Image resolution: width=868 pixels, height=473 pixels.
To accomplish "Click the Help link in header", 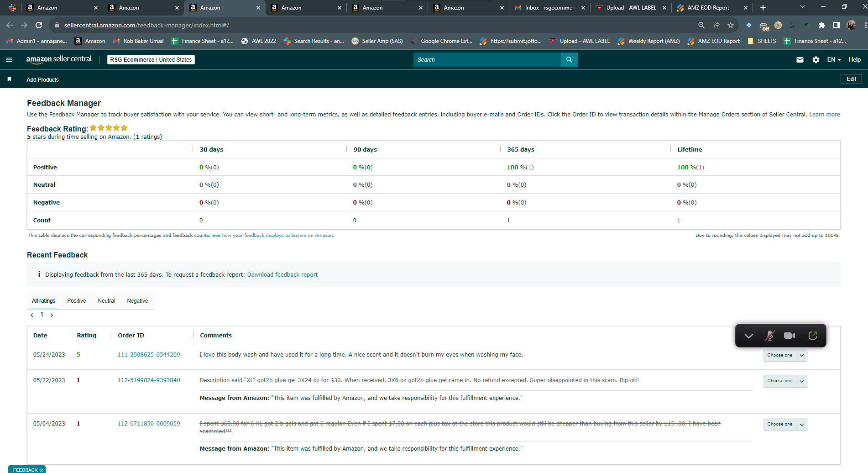I will (855, 60).
